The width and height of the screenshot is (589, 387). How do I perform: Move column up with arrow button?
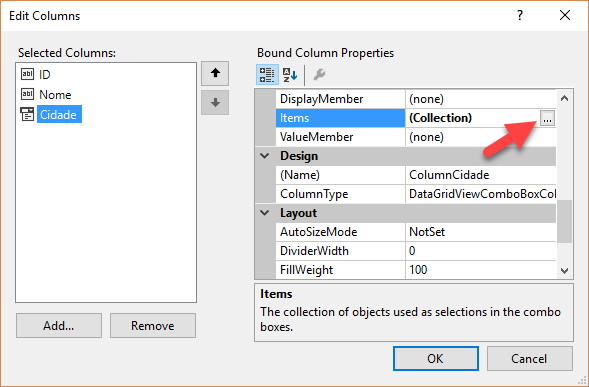point(215,73)
